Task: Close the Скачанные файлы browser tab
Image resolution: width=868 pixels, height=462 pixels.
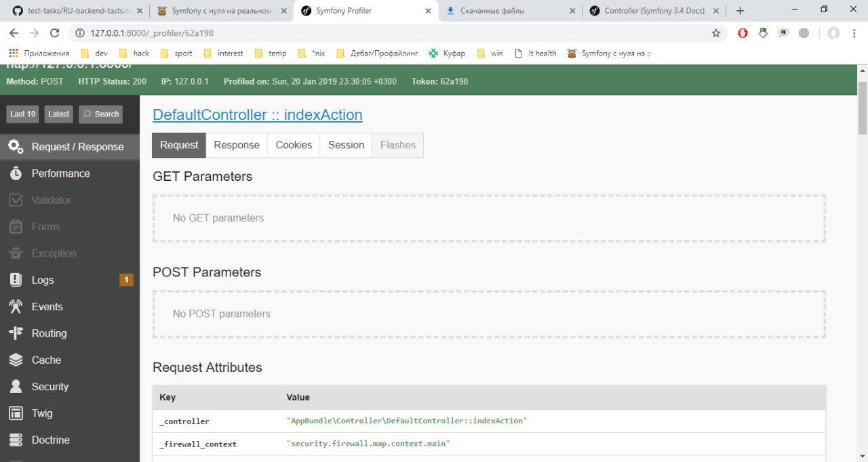Action: point(572,11)
